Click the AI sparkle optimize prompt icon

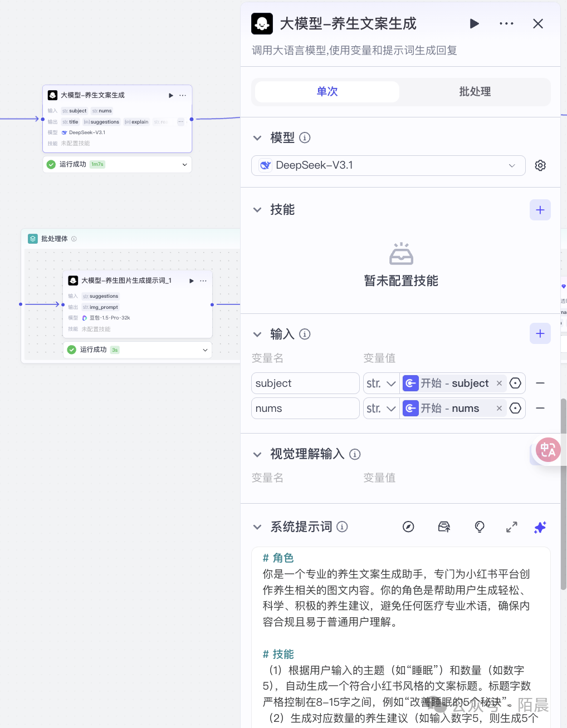540,527
